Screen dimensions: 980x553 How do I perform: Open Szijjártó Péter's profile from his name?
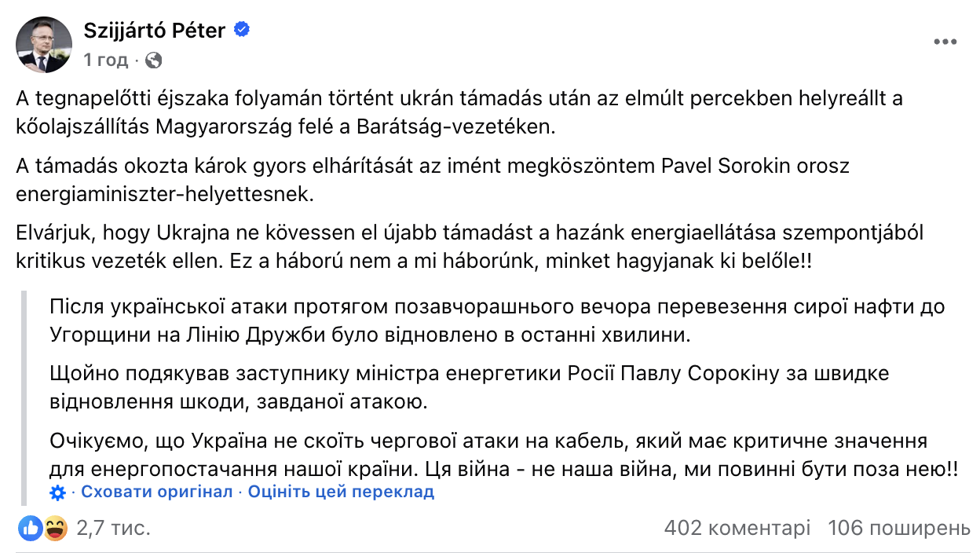tap(155, 31)
